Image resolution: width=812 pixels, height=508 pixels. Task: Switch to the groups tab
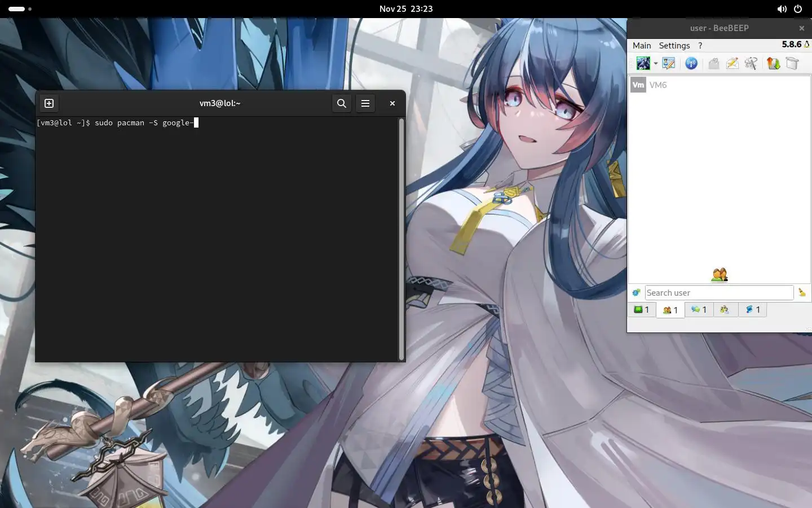(725, 309)
